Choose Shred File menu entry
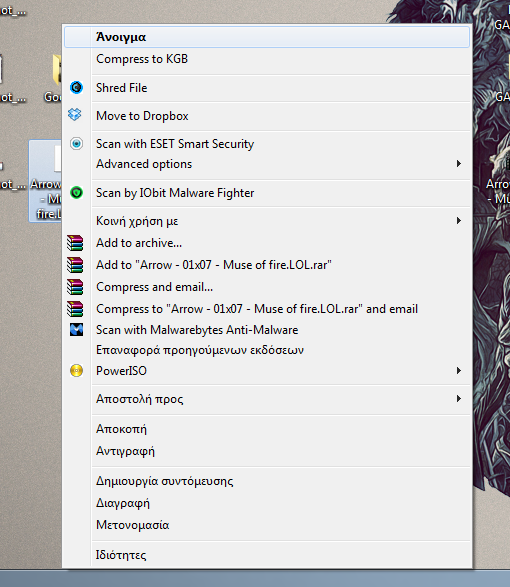The image size is (510, 587). point(267,88)
